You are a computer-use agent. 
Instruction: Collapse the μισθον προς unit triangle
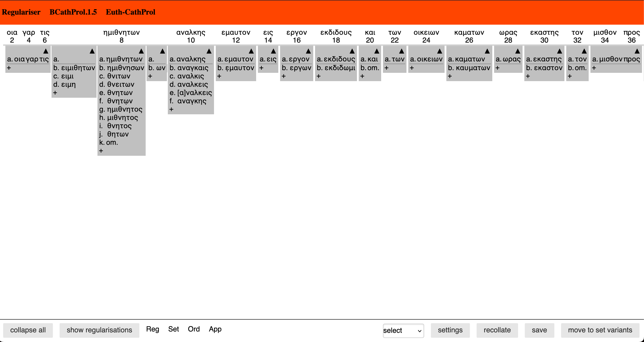pyautogui.click(x=637, y=51)
